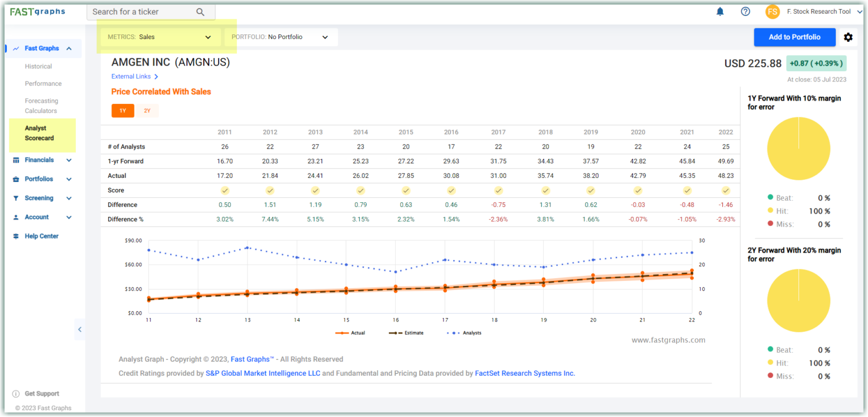Image resolution: width=868 pixels, height=417 pixels.
Task: Open FactSet Research Systems Inc. link
Action: [x=525, y=373]
